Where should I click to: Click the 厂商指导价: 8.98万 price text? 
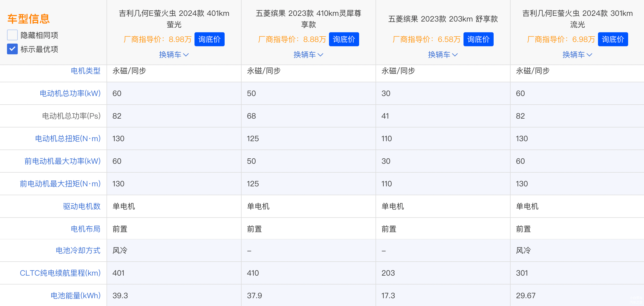coord(157,39)
